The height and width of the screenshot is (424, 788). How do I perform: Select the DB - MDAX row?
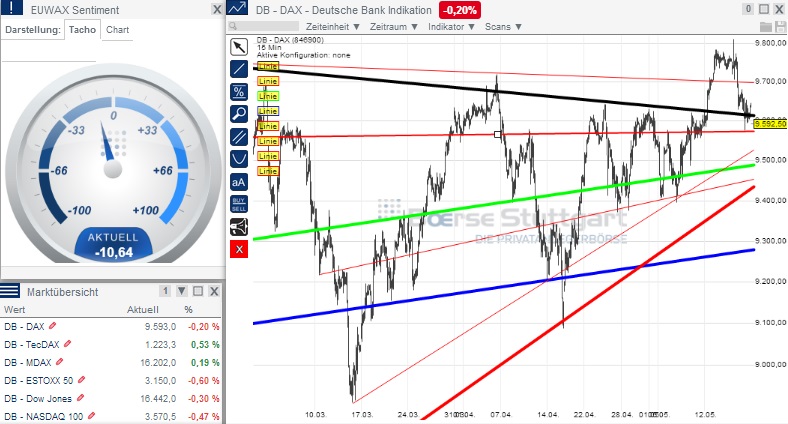point(111,363)
